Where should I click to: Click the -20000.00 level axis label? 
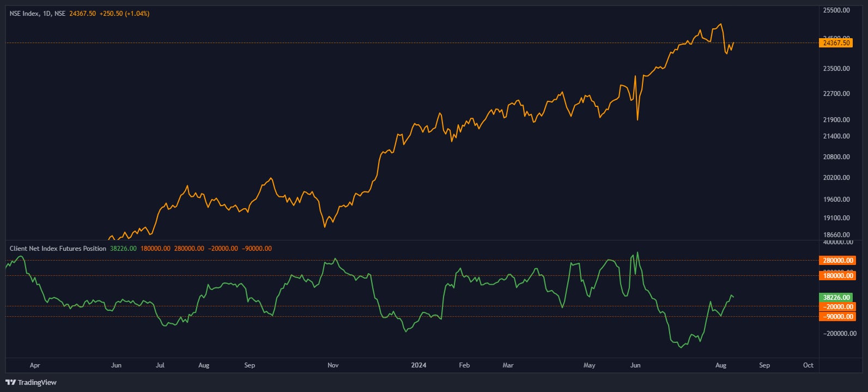pyautogui.click(x=837, y=307)
